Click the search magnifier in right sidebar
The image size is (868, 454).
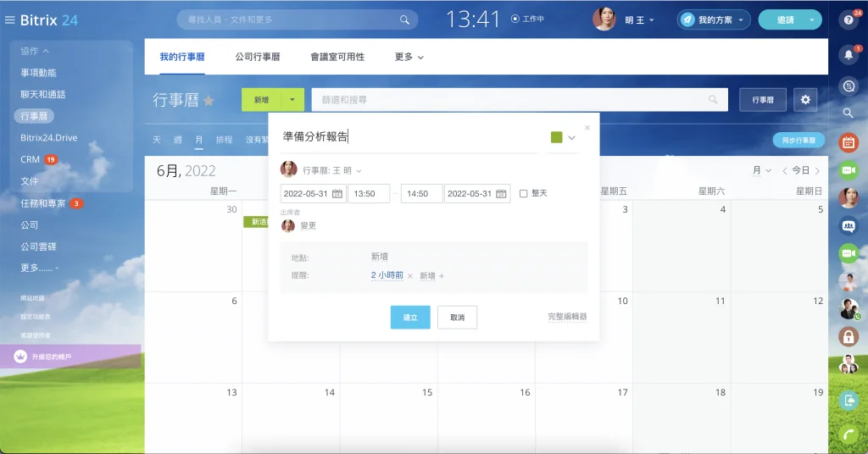tap(848, 113)
